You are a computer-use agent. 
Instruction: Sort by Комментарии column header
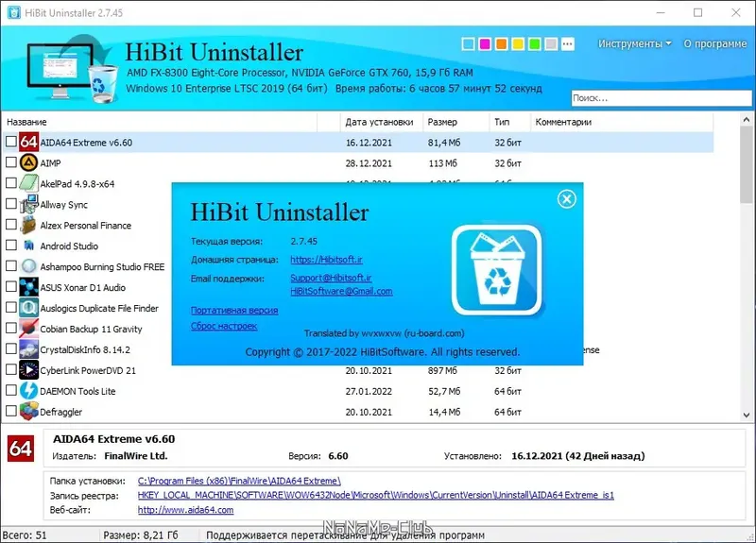click(x=622, y=122)
